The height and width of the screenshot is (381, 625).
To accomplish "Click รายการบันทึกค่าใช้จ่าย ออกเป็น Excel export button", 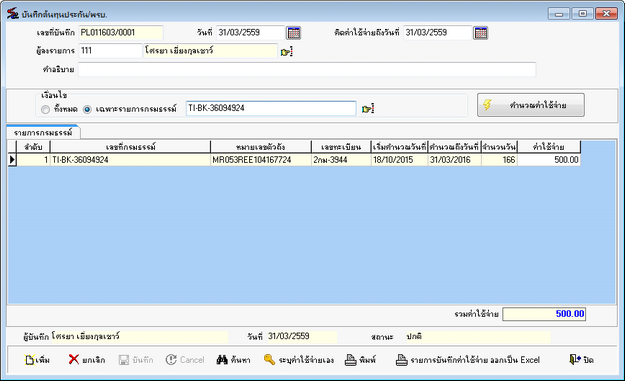I will click(x=468, y=360).
